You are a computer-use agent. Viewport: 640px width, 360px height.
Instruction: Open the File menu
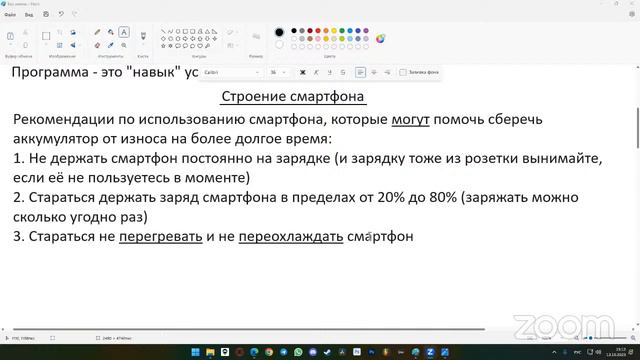(10, 15)
